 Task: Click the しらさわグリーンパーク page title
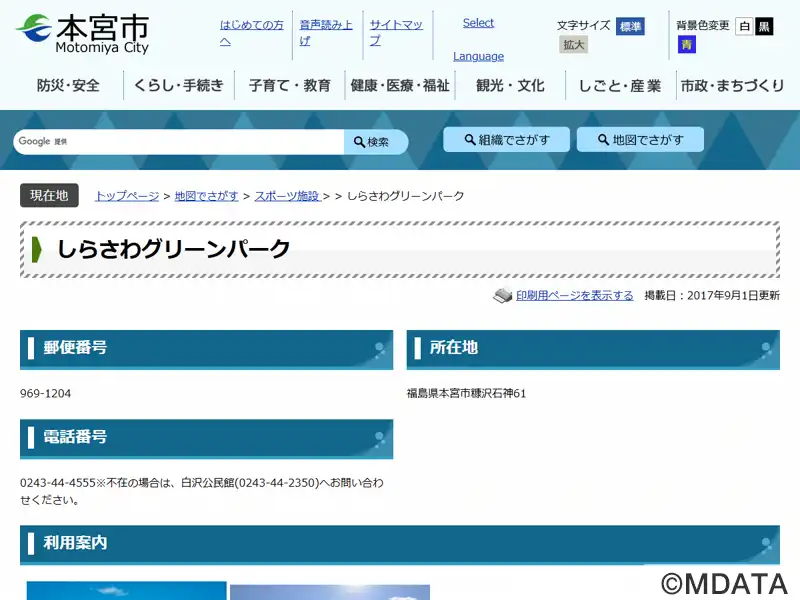pos(174,249)
